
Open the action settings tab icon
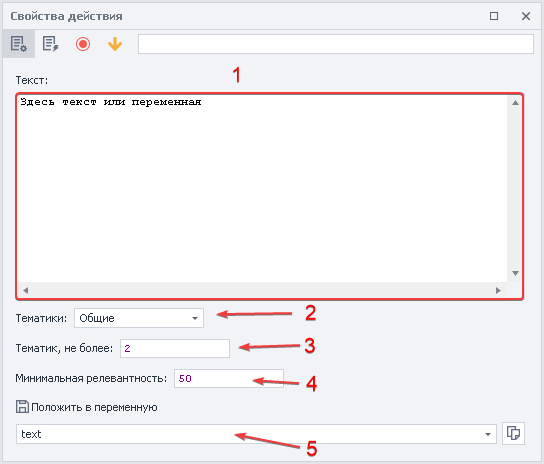pos(18,44)
